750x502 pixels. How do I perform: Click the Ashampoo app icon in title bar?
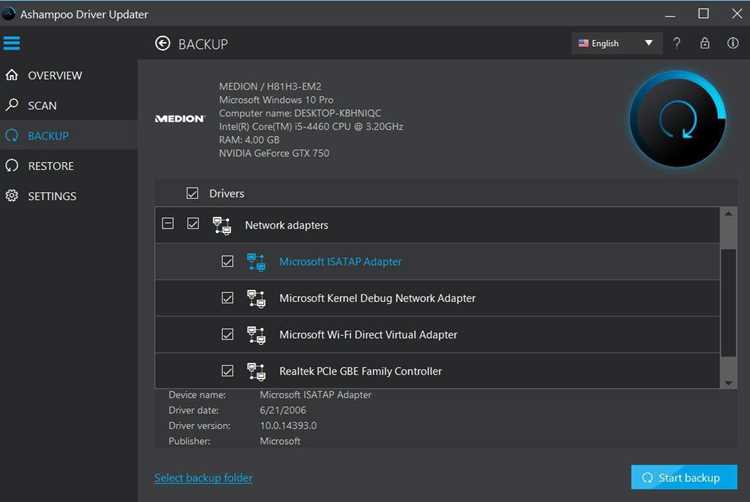8,14
